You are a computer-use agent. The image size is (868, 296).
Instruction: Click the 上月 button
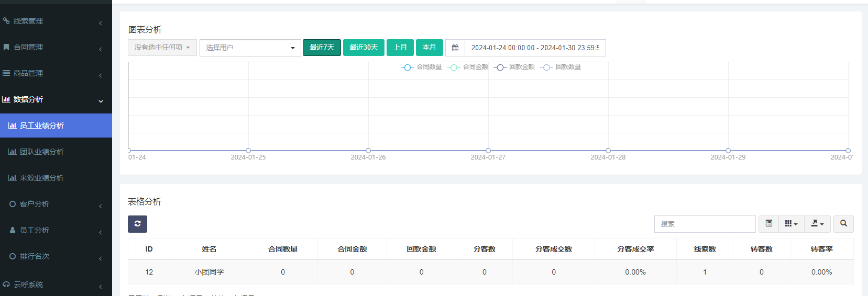tap(400, 48)
